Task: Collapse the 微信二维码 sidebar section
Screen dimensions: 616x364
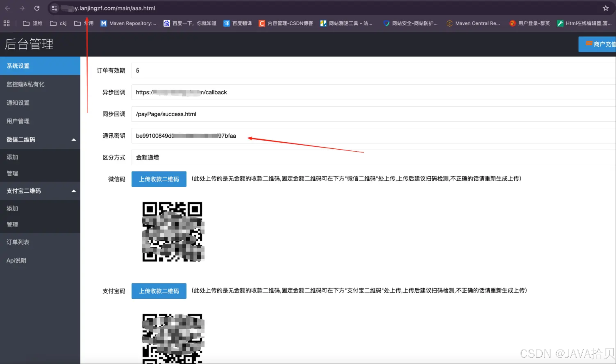Action: click(40, 140)
